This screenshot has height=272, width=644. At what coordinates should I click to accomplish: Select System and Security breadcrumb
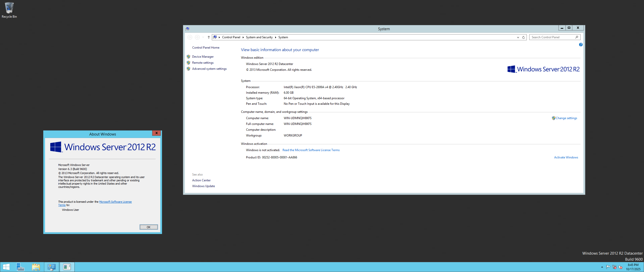click(259, 37)
